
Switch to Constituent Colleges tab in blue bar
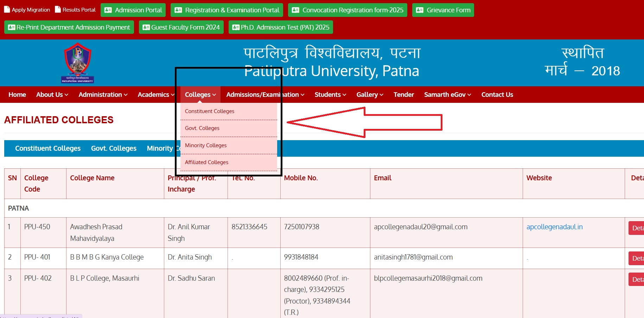pyautogui.click(x=48, y=149)
